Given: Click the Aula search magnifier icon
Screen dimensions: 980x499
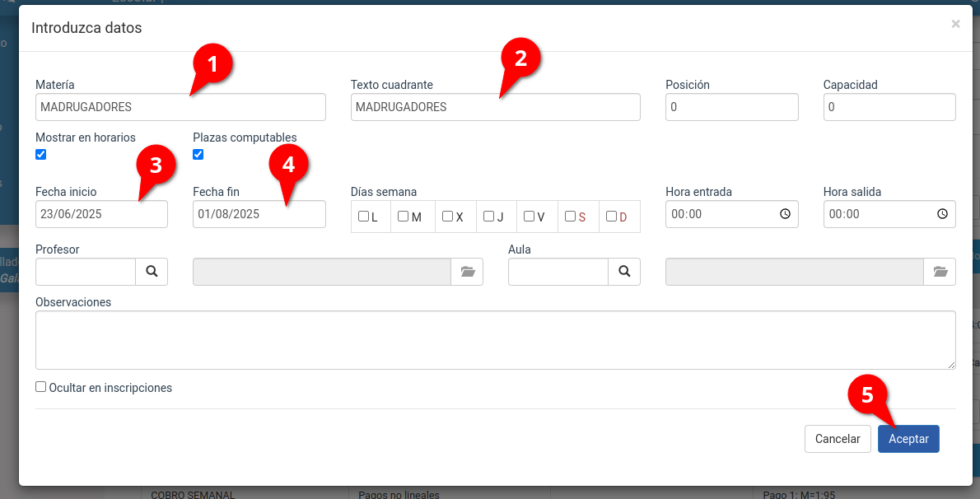Looking at the screenshot, I should point(624,272).
